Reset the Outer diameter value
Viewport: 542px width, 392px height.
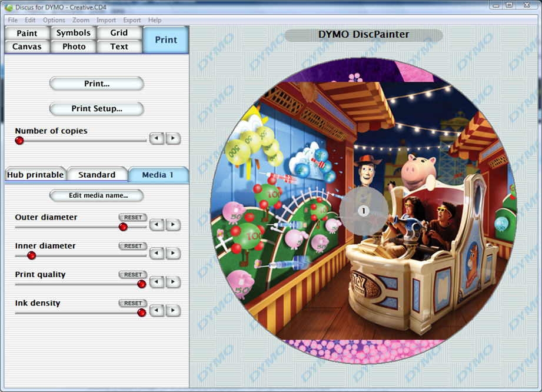133,218
